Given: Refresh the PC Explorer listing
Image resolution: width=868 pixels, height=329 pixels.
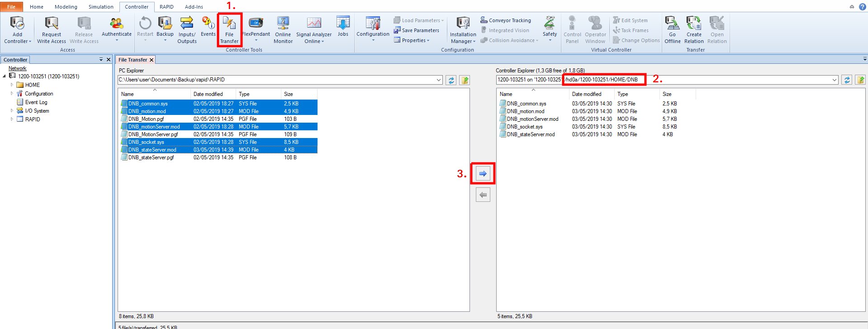Looking at the screenshot, I should [451, 80].
